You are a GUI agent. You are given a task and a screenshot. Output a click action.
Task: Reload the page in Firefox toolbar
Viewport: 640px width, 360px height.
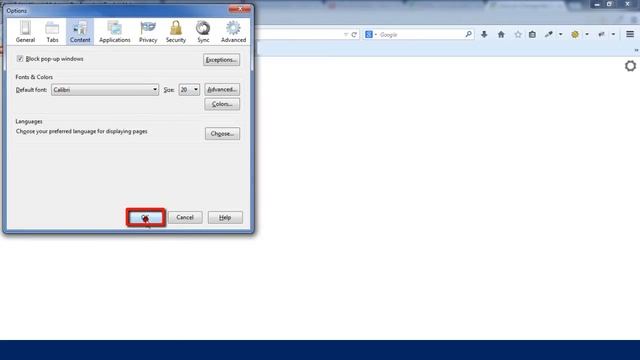[x=354, y=35]
